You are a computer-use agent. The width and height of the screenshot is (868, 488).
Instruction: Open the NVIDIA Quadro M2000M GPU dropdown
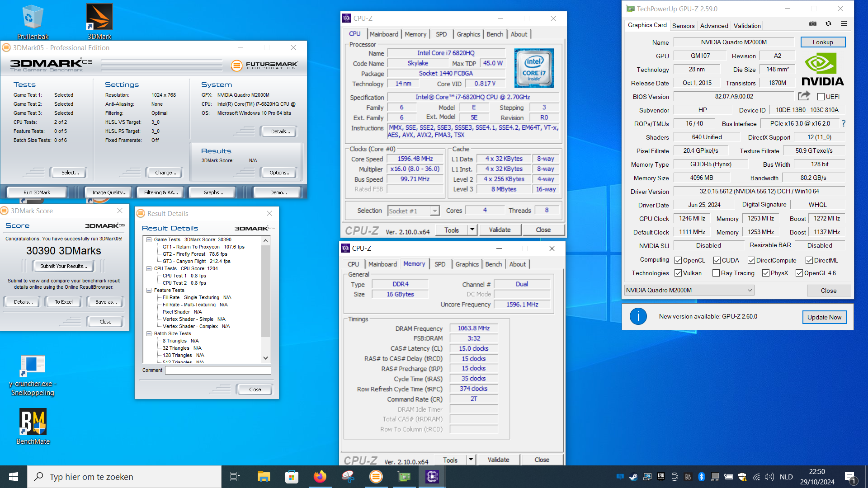click(689, 290)
